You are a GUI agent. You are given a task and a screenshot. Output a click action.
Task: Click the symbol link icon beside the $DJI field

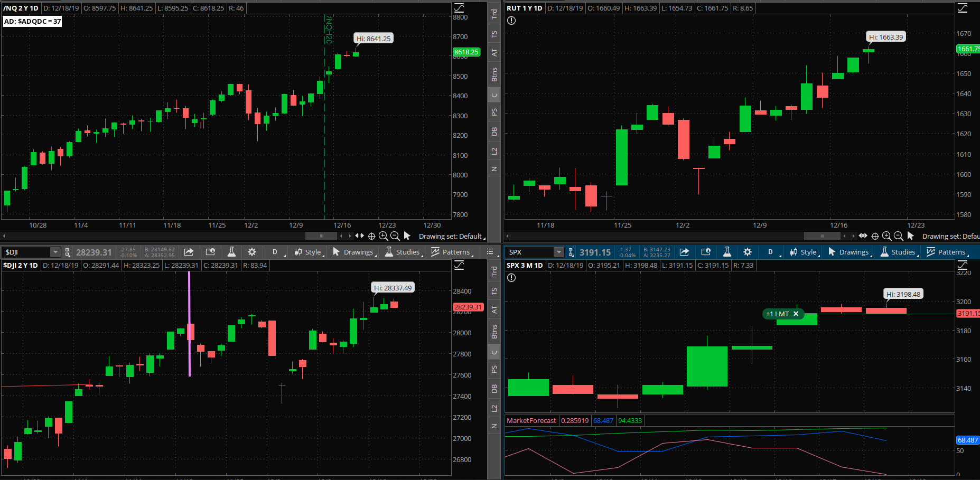[x=67, y=252]
